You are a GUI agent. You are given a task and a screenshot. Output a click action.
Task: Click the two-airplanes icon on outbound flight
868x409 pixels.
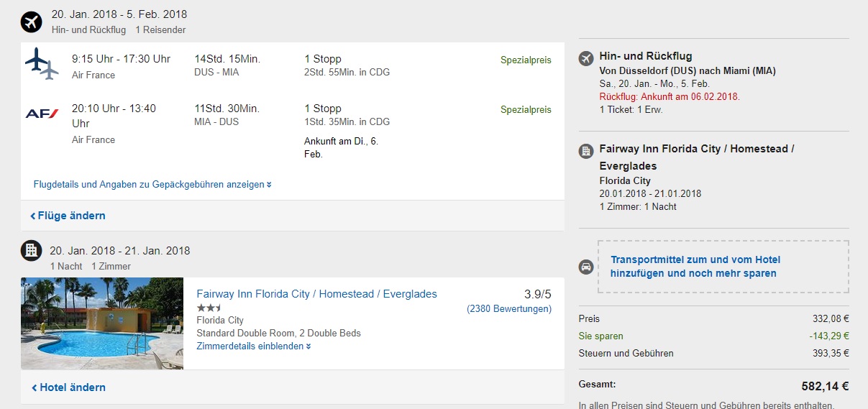(42, 63)
